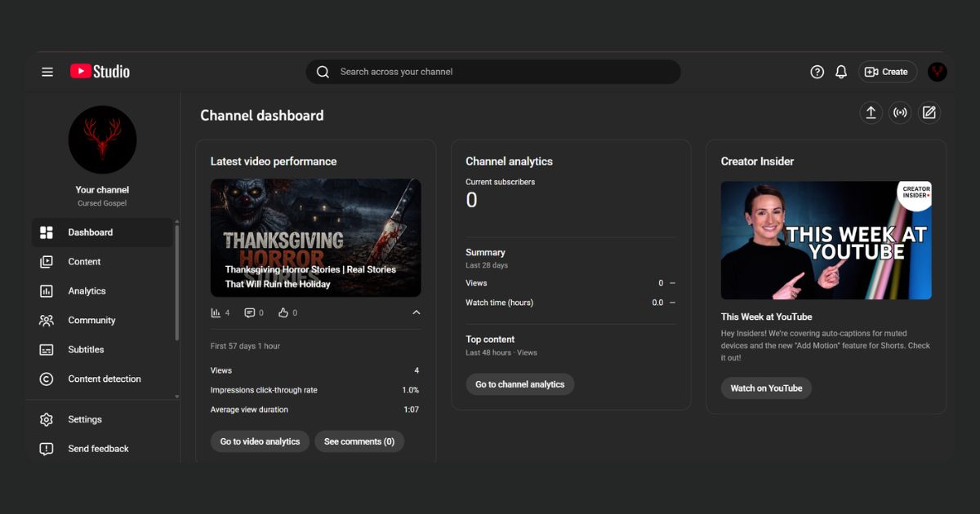Search across your channel field
Image resolution: width=980 pixels, height=514 pixels.
(x=493, y=72)
